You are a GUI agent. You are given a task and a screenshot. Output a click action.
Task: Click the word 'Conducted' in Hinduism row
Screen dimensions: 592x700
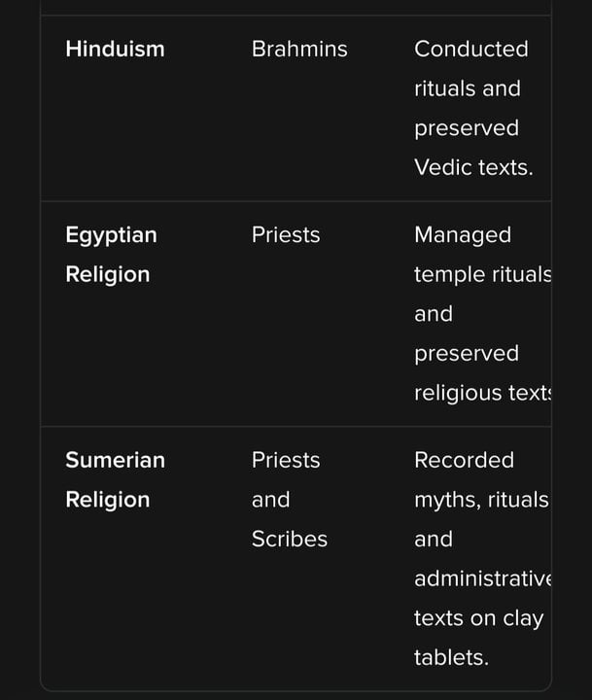471,49
